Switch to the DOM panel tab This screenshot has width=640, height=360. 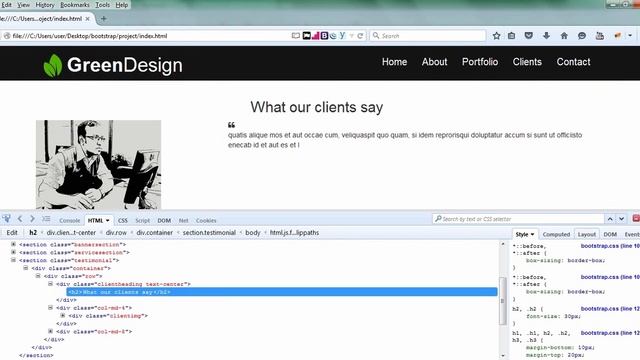point(164,220)
